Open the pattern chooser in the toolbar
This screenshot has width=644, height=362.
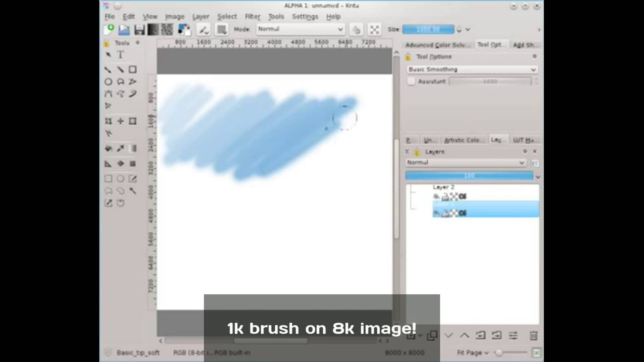167,29
